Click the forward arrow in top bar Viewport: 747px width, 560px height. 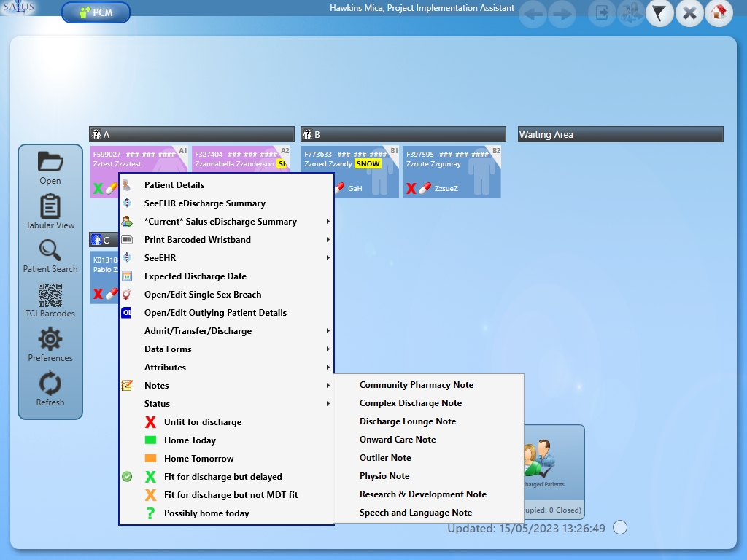(x=562, y=14)
